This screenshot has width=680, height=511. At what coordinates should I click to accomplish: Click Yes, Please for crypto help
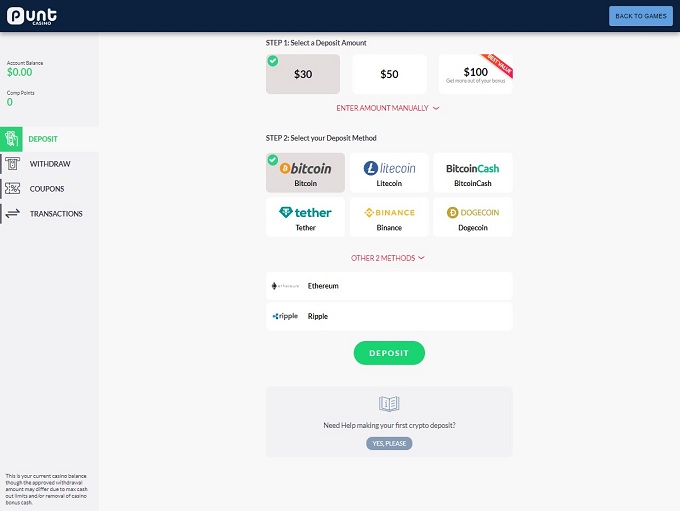(389, 443)
